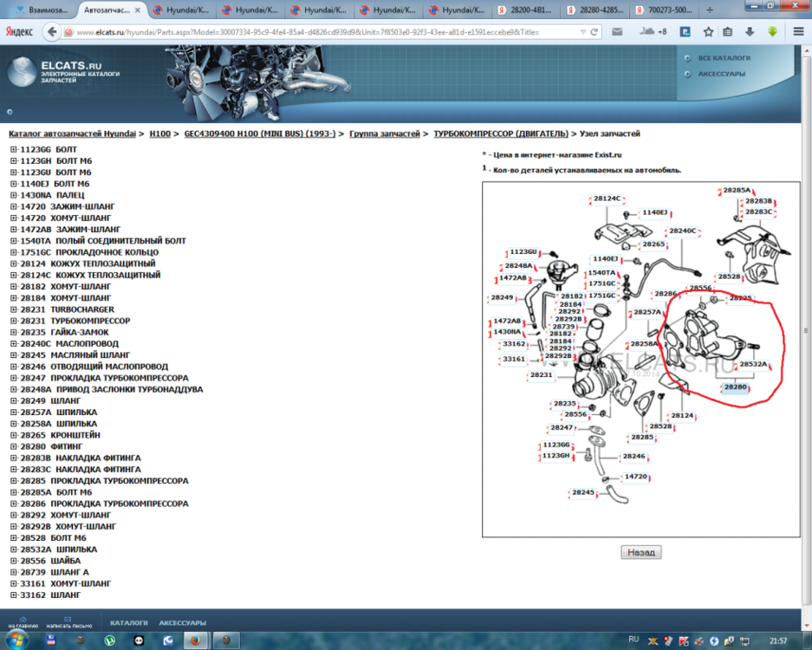Open GEC4309400 H100 (MINI BUS) breadcrumb
Viewport: 812px width, 650px height.
[x=260, y=133]
